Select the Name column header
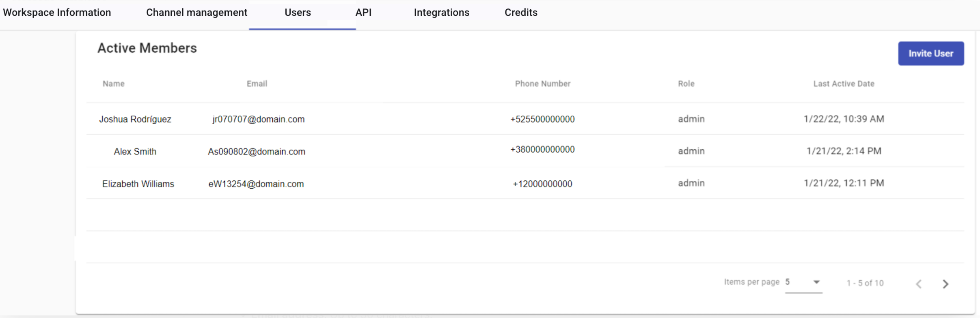980x318 pixels. 114,84
